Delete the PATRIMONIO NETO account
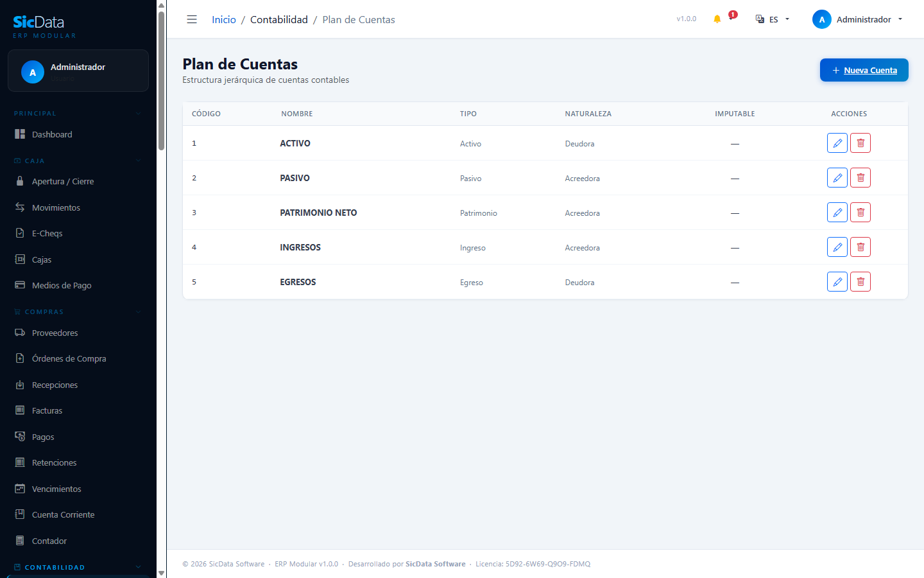The height and width of the screenshot is (578, 924). 860,213
